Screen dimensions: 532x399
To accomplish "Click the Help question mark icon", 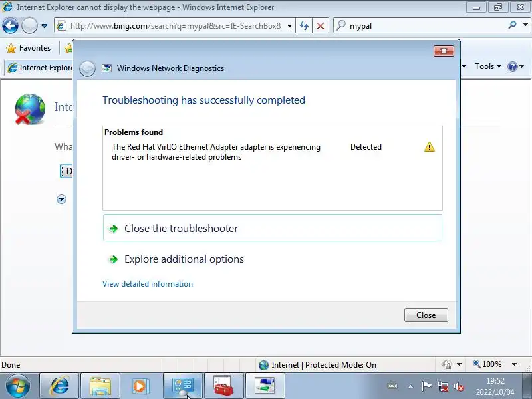I will click(x=512, y=66).
